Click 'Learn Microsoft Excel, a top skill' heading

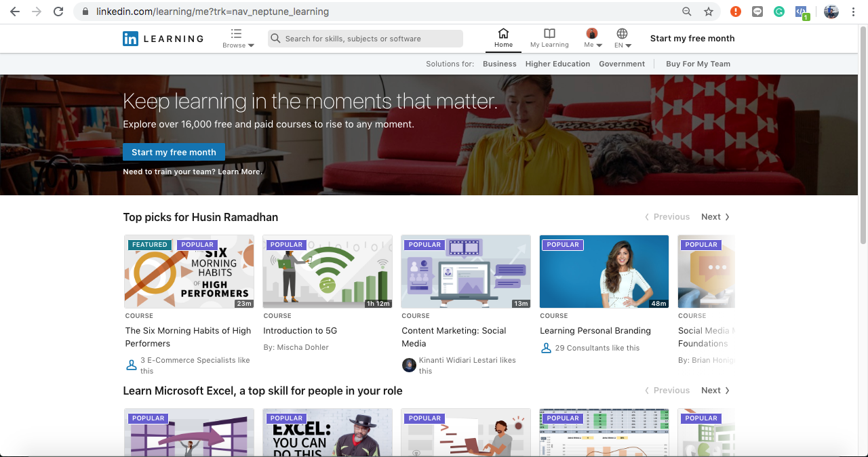pyautogui.click(x=262, y=391)
